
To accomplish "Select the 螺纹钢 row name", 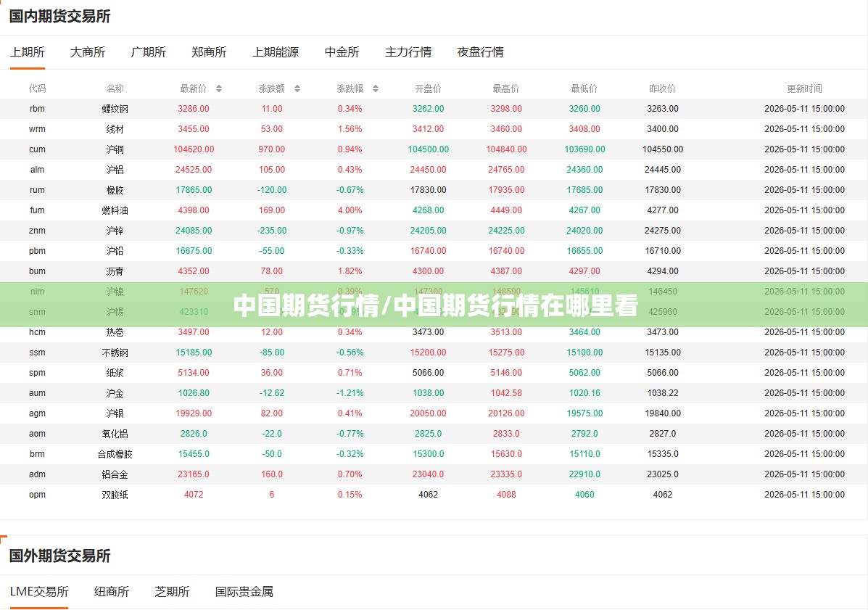I will coord(115,109).
